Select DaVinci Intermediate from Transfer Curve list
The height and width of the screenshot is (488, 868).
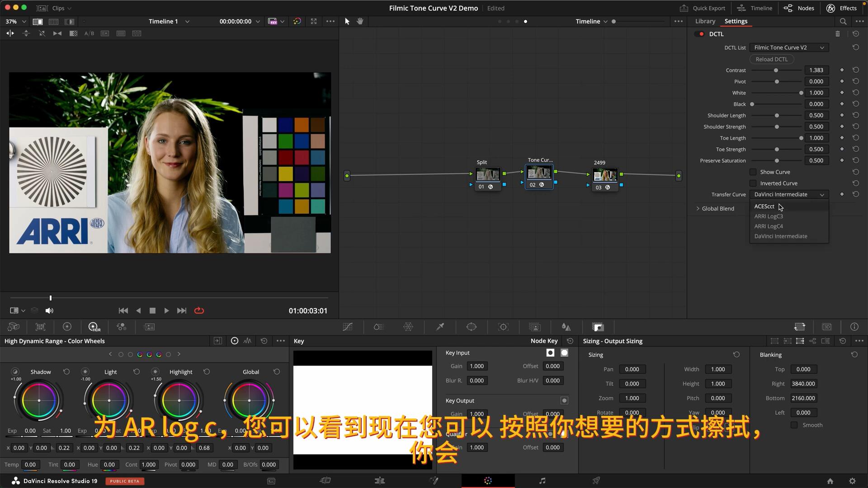[x=781, y=236]
